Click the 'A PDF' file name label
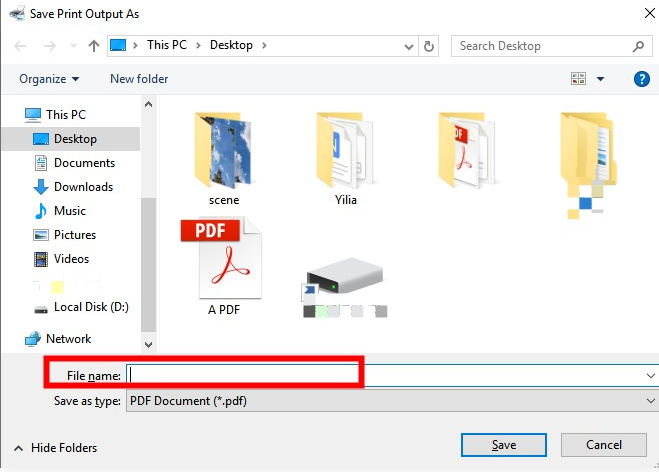Viewport: 659px width, 472px height. pos(224,310)
